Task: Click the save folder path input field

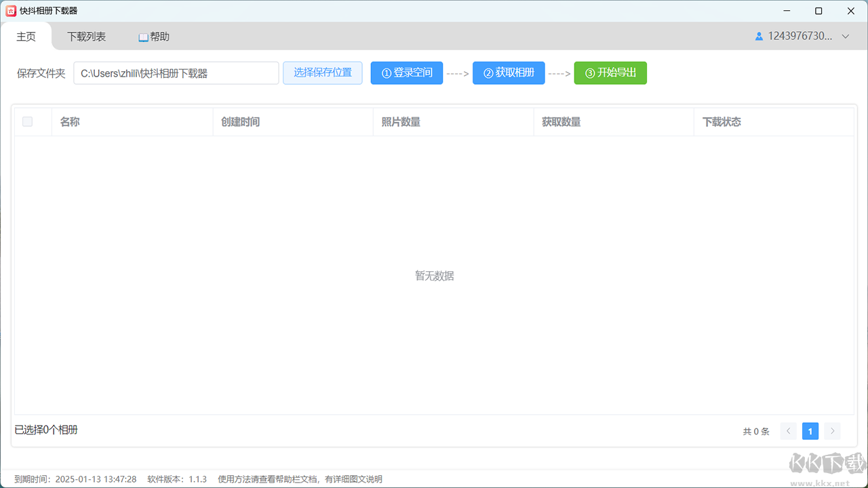Action: [x=176, y=73]
